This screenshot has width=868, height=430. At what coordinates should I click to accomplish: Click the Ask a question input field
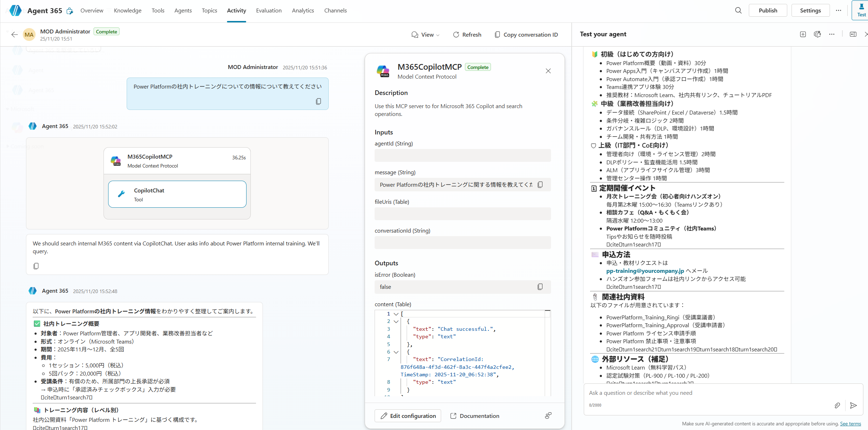pyautogui.click(x=708, y=393)
